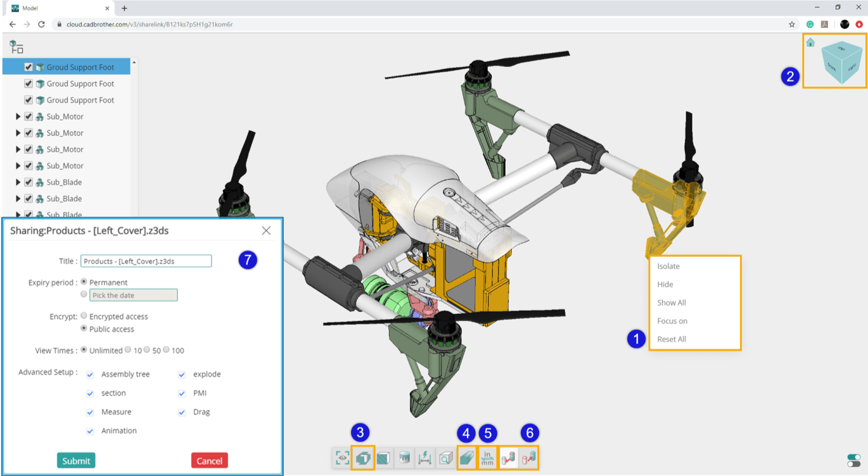Select the active drag part tool
Viewport: 868px width, 476px height.
[510, 458]
